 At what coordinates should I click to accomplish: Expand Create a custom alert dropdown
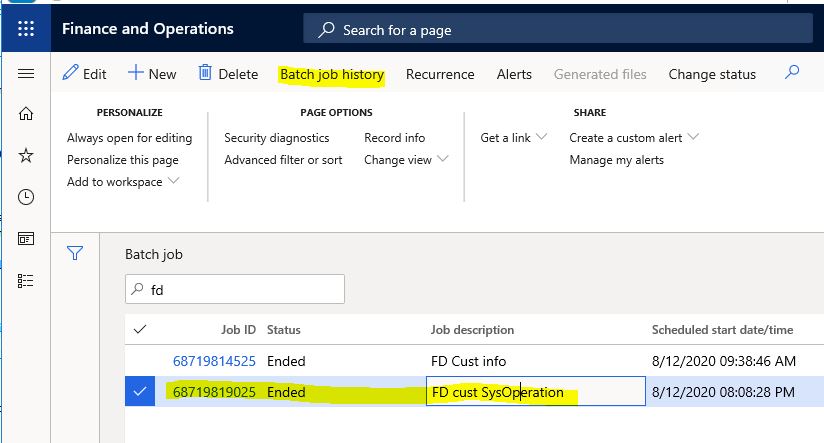click(x=634, y=138)
